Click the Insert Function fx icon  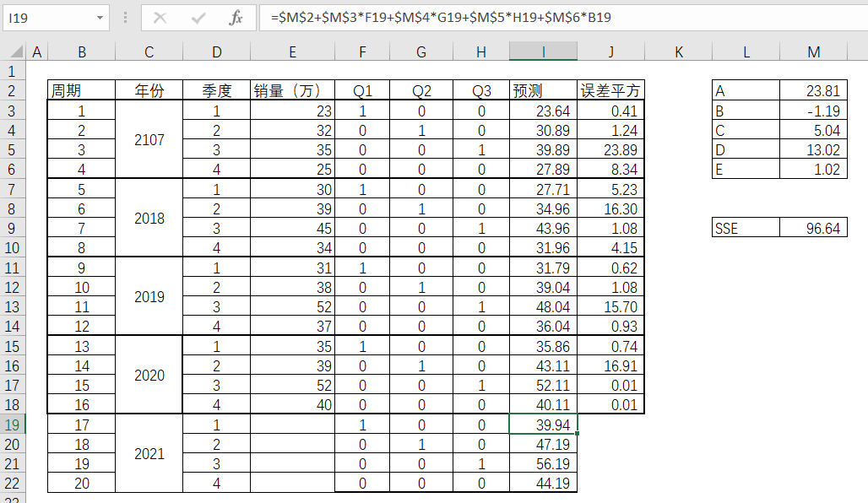(236, 18)
